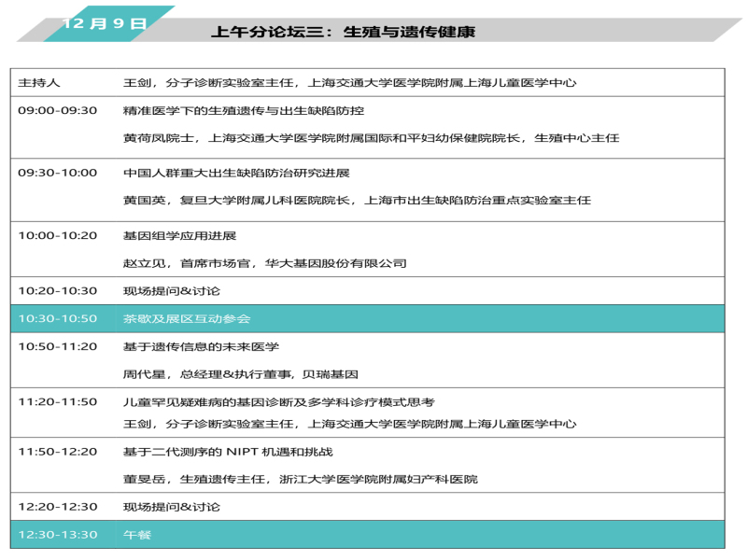Click talk title 基于二代测序的 NIPT 机遇和挑战
747x560 pixels.
[228, 452]
